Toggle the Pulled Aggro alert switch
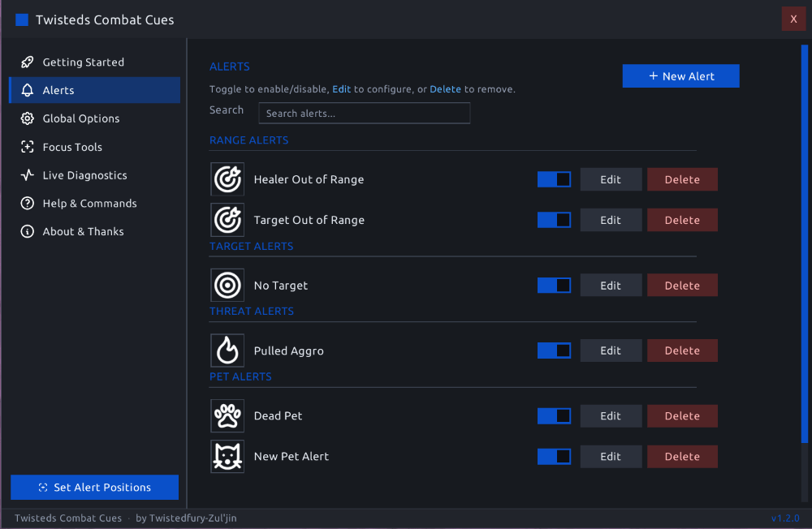Screen dimensions: 812x529 (554, 351)
